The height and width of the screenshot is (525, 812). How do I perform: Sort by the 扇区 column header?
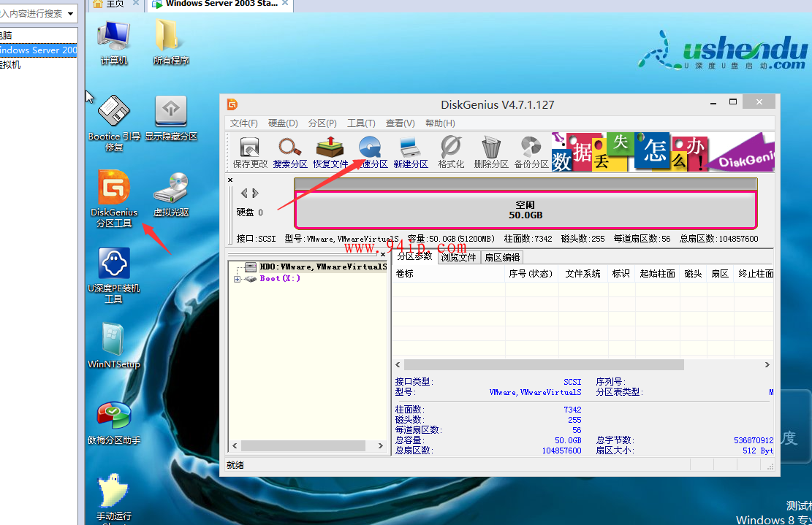[x=721, y=274]
